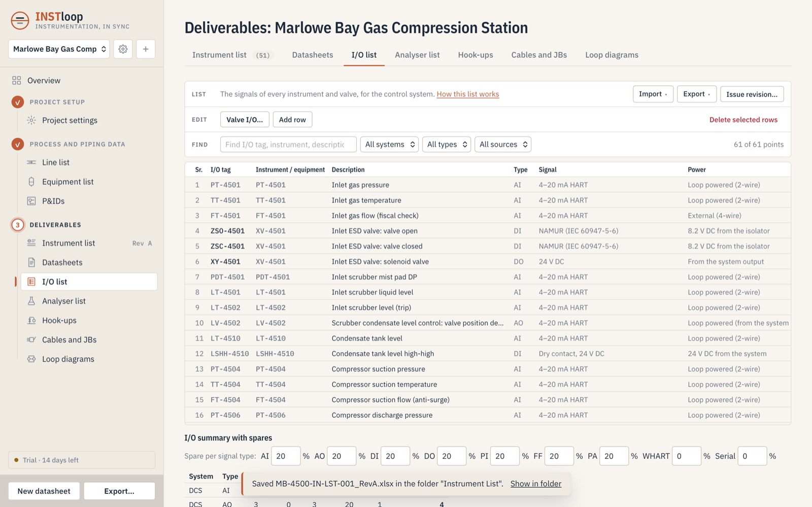
Task: Open the Import dropdown menu
Action: 653,94
